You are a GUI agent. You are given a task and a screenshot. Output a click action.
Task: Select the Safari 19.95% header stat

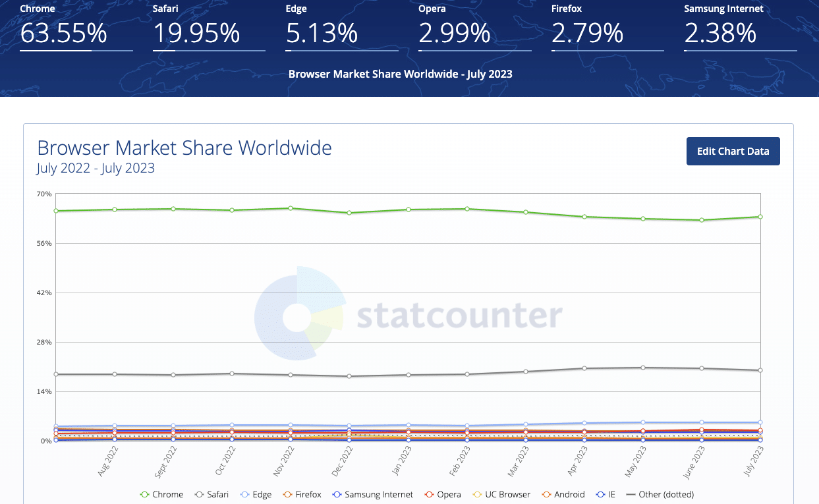click(196, 33)
